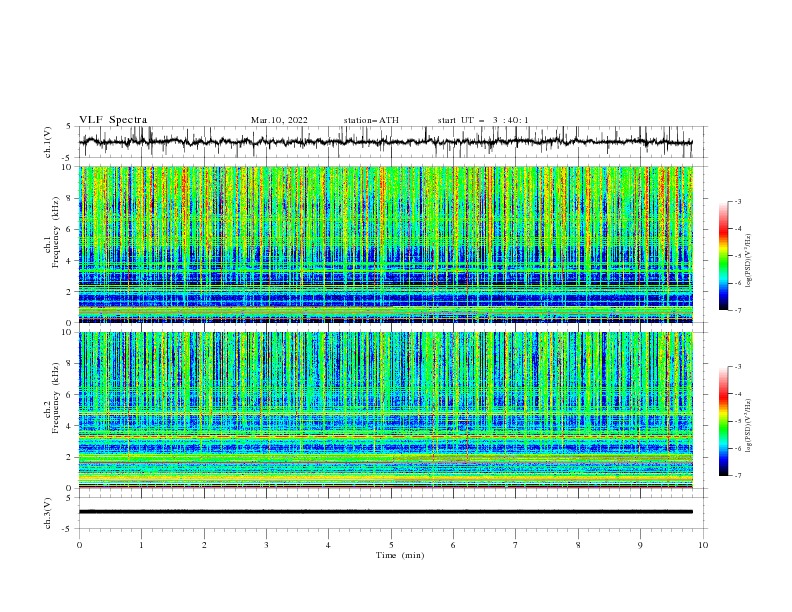The width and height of the screenshot is (792, 612).
Task: Select the date text "Mar.10, 2022"
Action: pos(279,120)
